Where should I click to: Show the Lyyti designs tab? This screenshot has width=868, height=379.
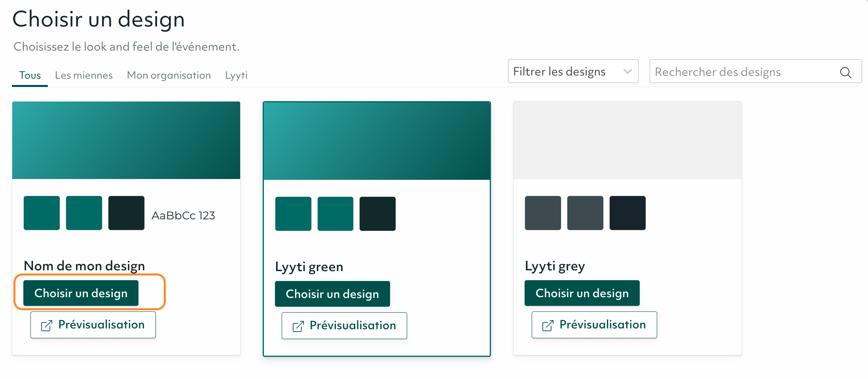click(236, 75)
